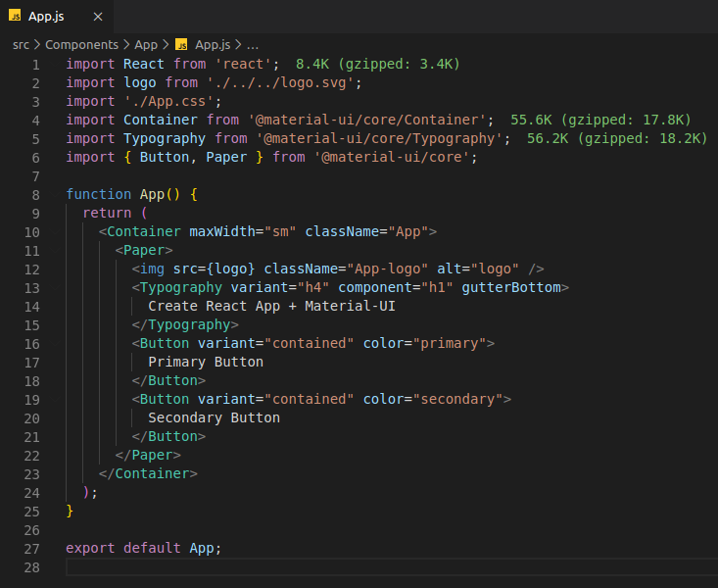Click the './App.css' import string
The height and width of the screenshot is (588, 718).
click(168, 101)
